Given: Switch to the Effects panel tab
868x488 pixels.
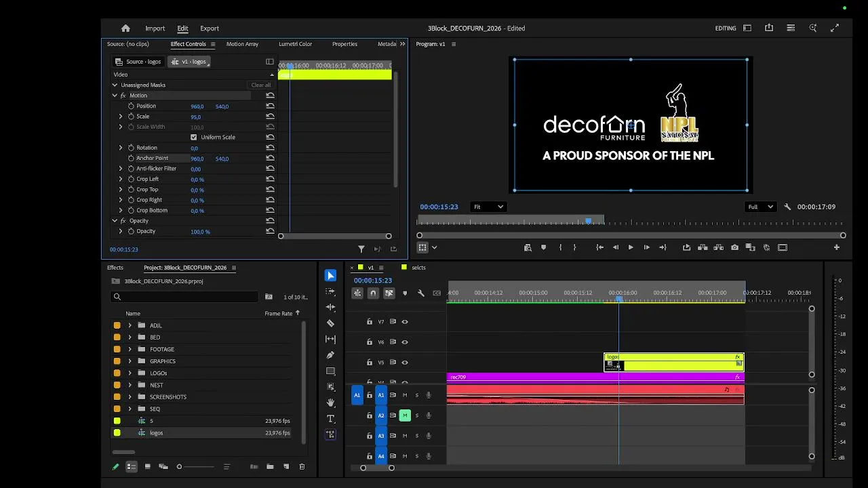Looking at the screenshot, I should pyautogui.click(x=115, y=268).
